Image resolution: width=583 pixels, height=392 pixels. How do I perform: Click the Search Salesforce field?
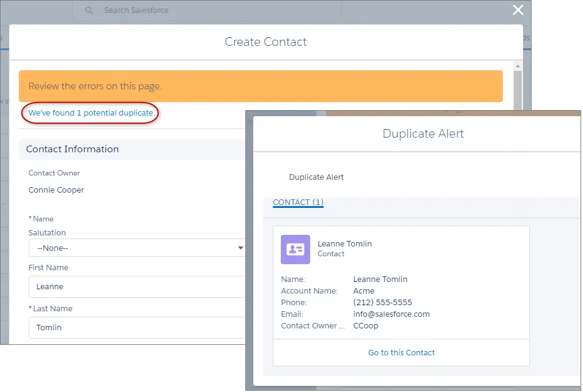click(x=207, y=10)
